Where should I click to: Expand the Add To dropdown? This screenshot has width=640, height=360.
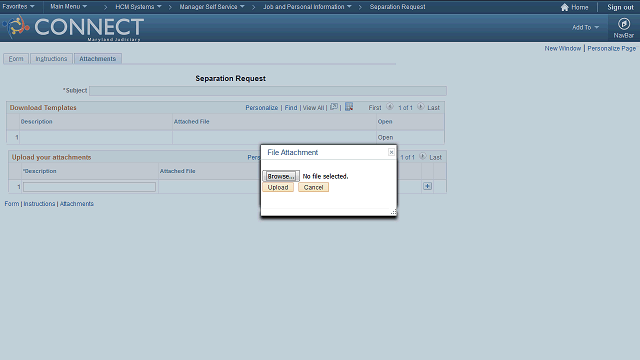(585, 27)
